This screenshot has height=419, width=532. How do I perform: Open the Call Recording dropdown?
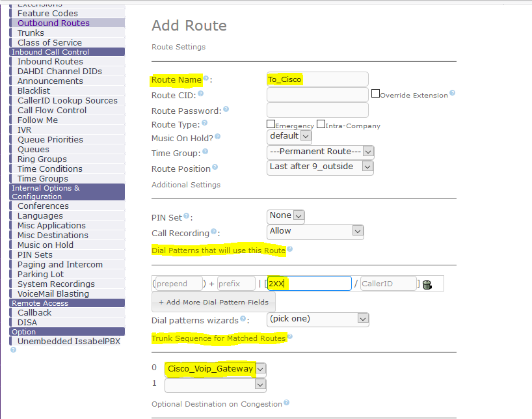click(315, 231)
